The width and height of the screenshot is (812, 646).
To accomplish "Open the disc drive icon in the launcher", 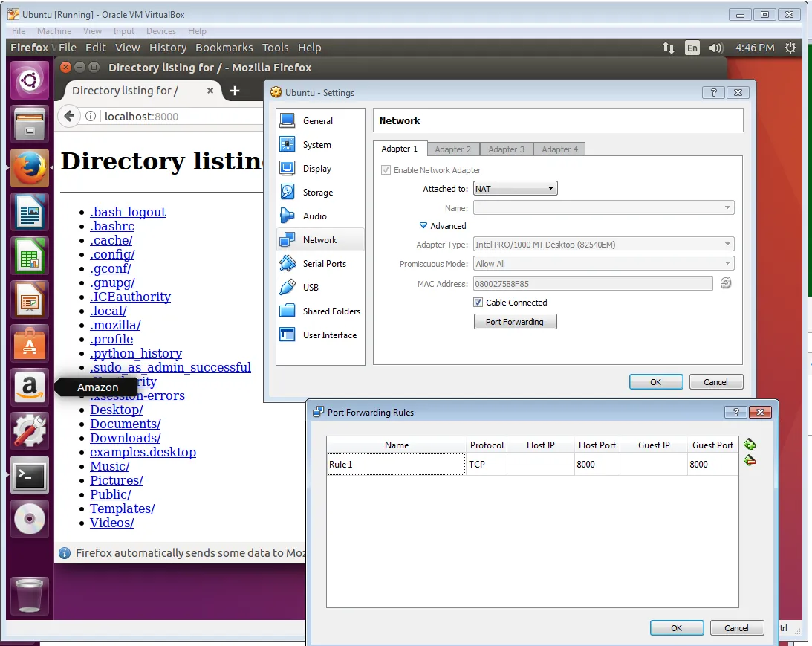I will (30, 519).
